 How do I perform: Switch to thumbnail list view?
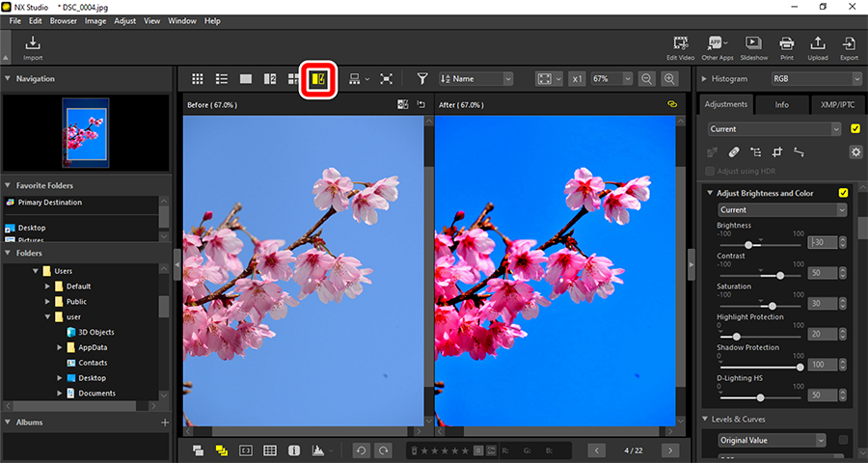click(222, 79)
